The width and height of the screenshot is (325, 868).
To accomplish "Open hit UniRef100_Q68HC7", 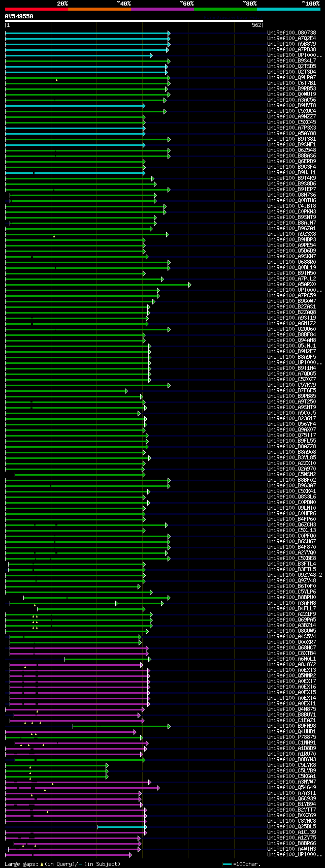I will [x=291, y=648].
